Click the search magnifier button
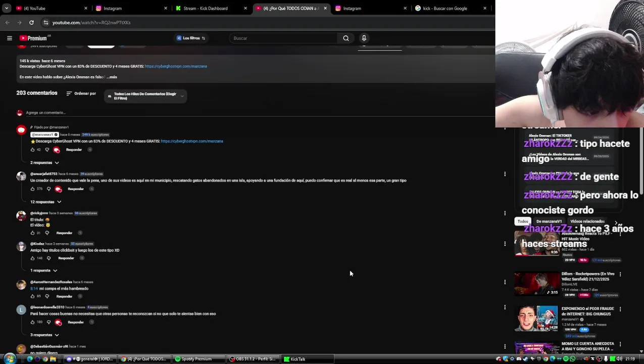The image size is (644, 364). point(346,38)
